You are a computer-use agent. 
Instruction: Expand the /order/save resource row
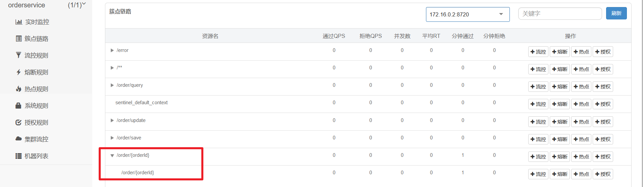[112, 138]
